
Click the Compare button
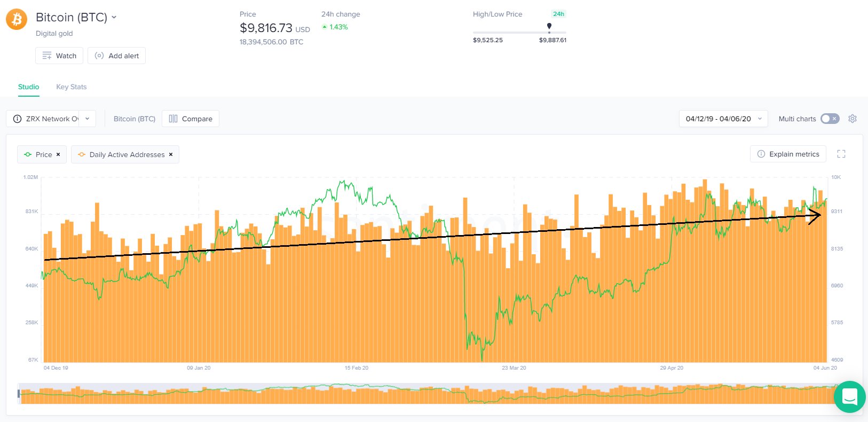click(191, 119)
